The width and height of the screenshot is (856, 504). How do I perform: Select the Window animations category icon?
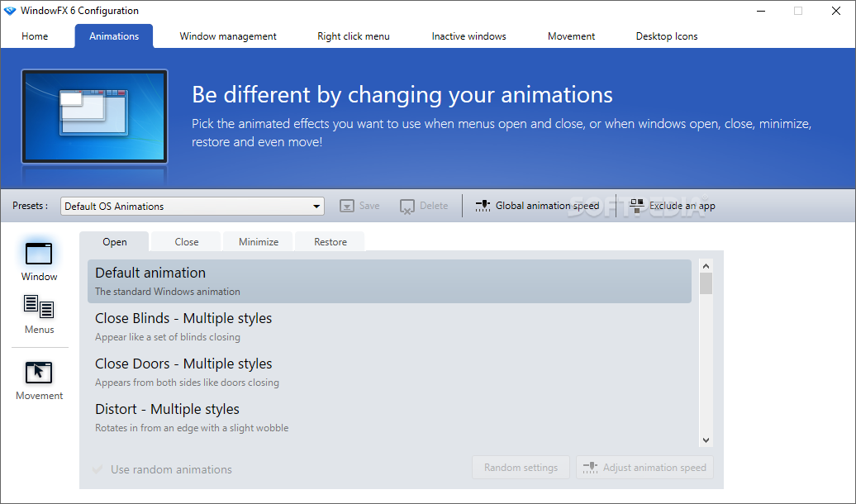(x=39, y=254)
